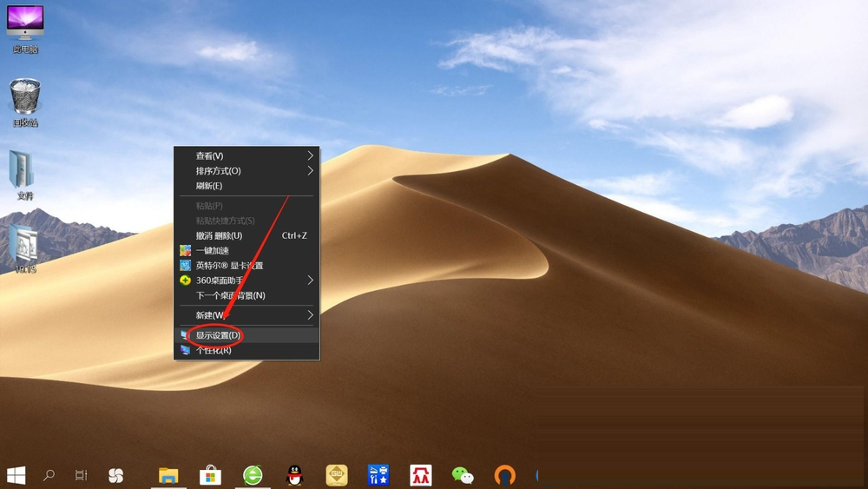Open the gold GW taskbar app
This screenshot has width=868, height=489.
tap(337, 475)
